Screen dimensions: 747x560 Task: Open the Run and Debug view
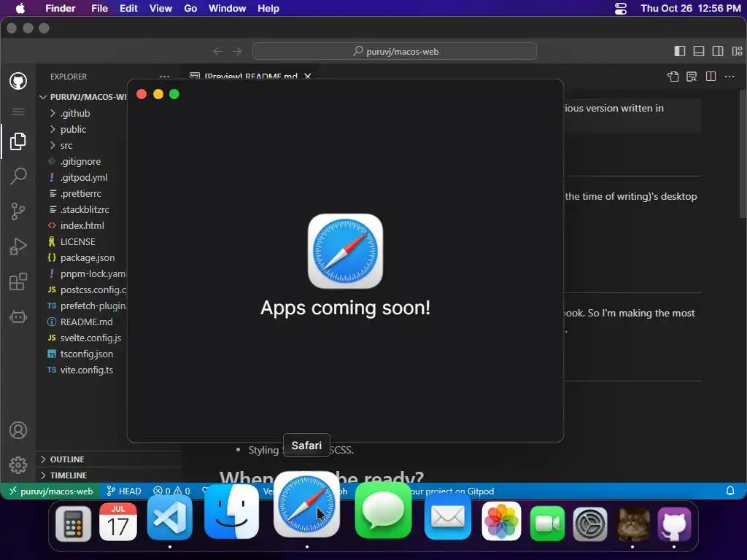point(18,246)
